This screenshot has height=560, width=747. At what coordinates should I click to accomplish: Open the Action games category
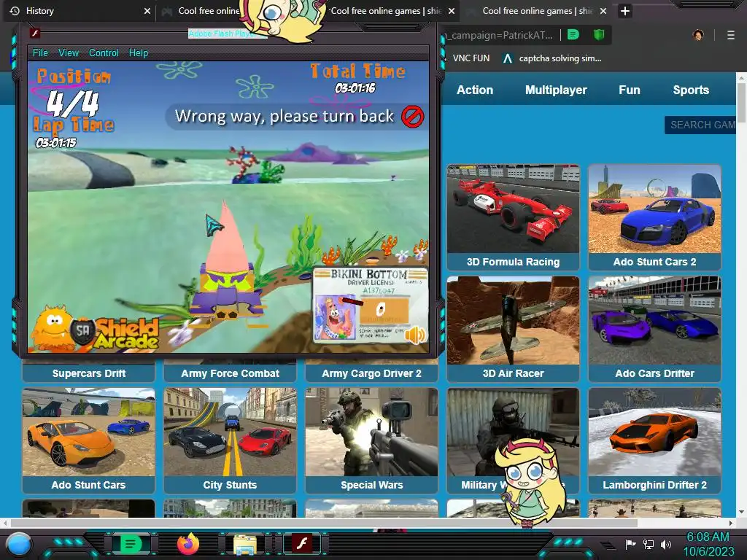[475, 90]
